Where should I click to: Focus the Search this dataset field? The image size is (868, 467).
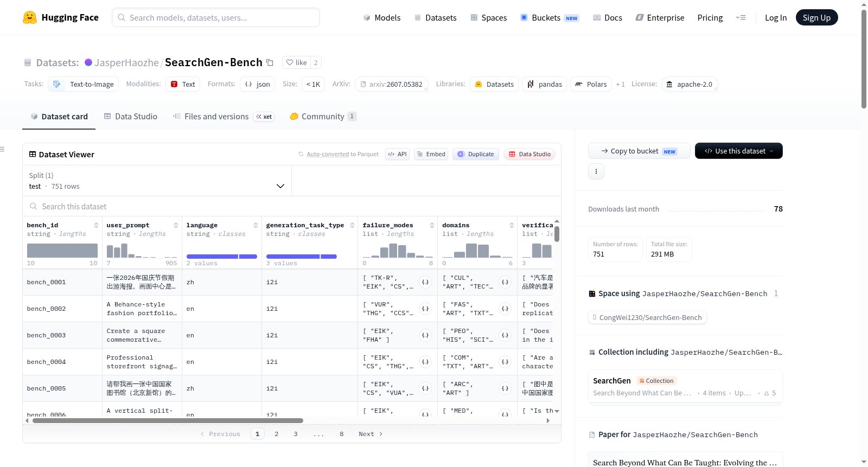coord(292,207)
